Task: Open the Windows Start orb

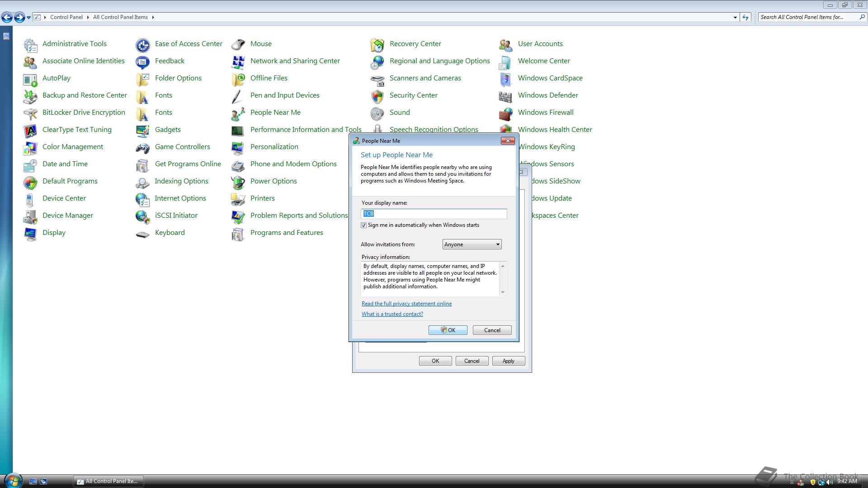Action: (13, 480)
